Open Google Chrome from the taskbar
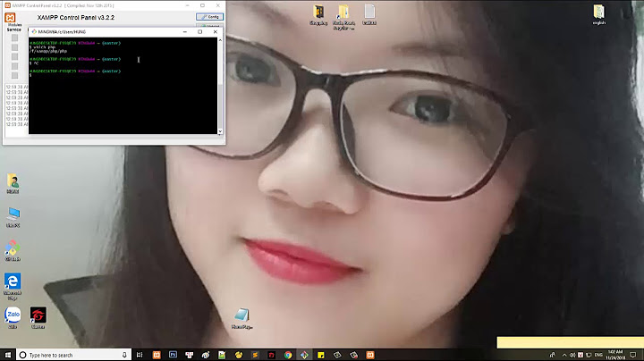The height and width of the screenshot is (361, 644). 288,355
